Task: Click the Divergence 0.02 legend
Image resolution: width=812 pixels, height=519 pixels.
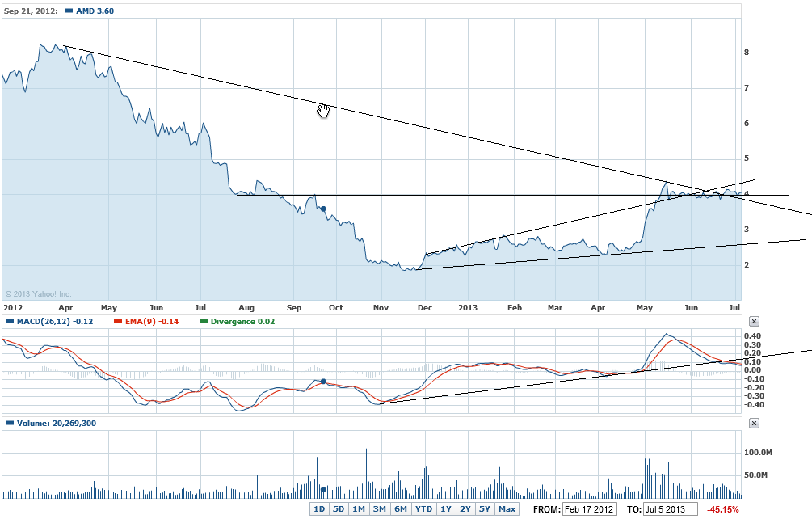Action: 242,322
